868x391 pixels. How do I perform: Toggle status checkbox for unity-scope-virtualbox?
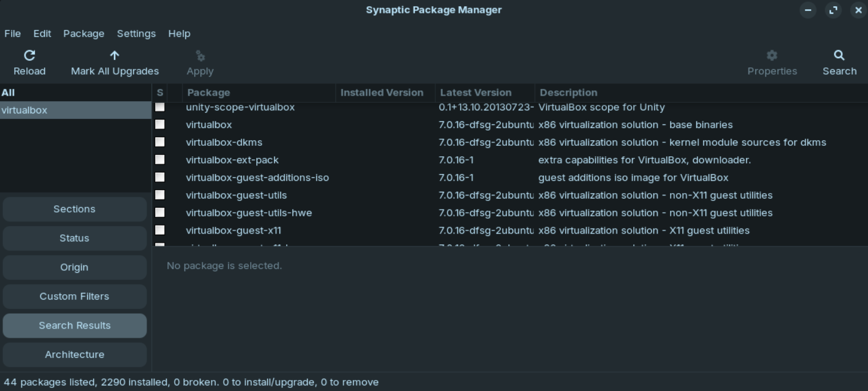click(x=160, y=107)
